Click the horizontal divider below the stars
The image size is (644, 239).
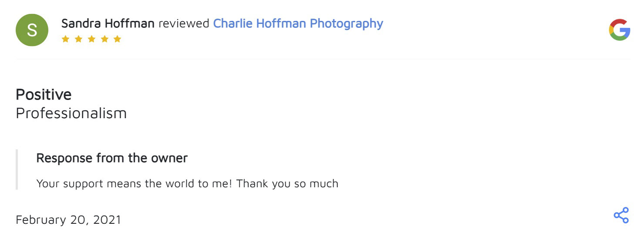(322, 59)
